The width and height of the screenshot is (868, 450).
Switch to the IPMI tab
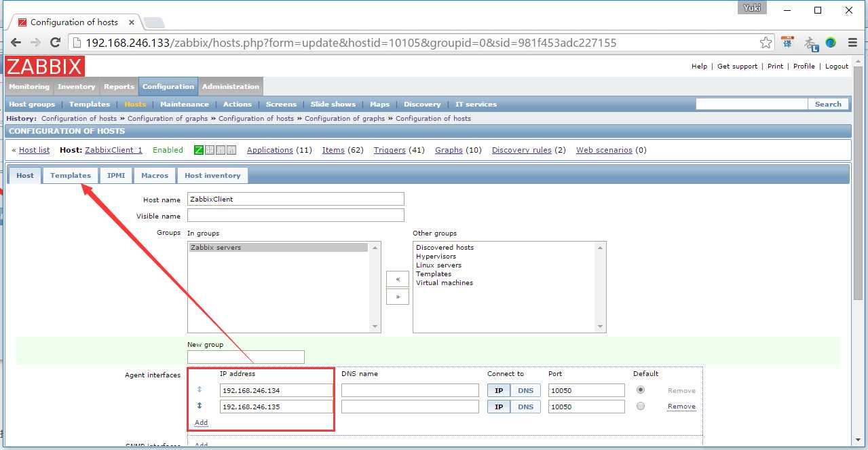(116, 175)
